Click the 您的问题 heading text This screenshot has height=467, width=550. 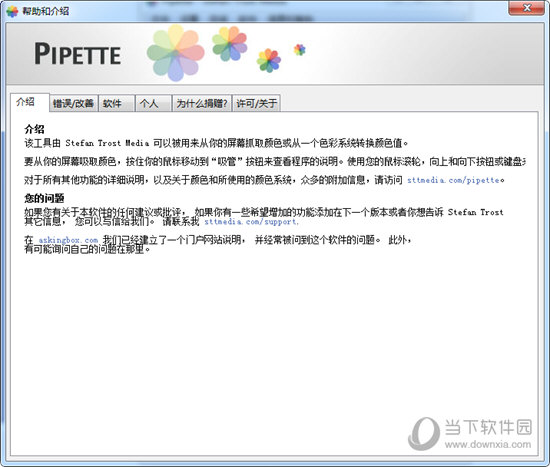coord(44,198)
